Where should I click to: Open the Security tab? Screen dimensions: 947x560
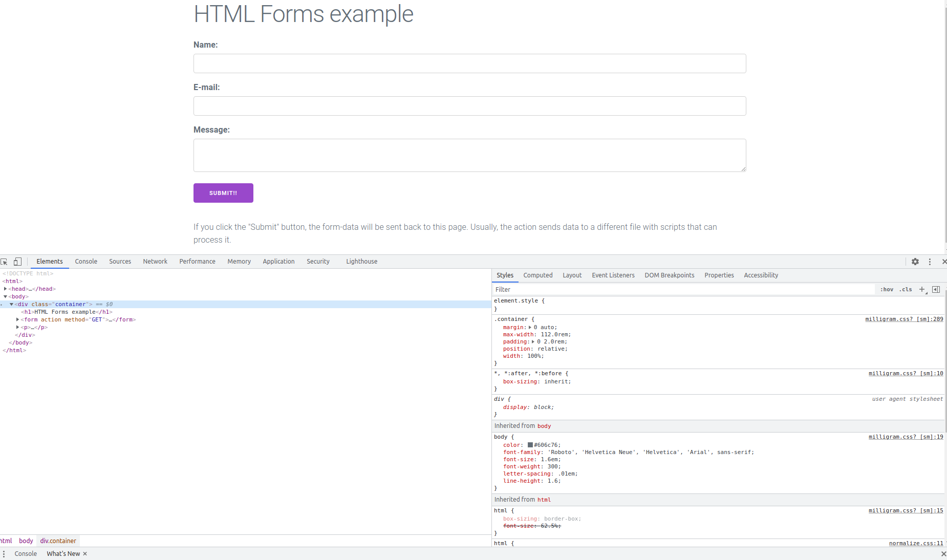pyautogui.click(x=318, y=262)
